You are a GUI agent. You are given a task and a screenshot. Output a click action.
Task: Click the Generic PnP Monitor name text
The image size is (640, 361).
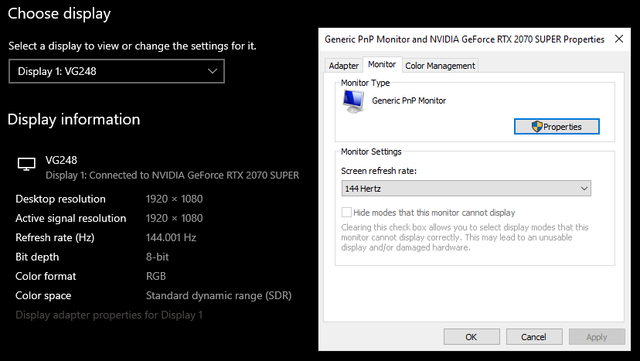[409, 101]
